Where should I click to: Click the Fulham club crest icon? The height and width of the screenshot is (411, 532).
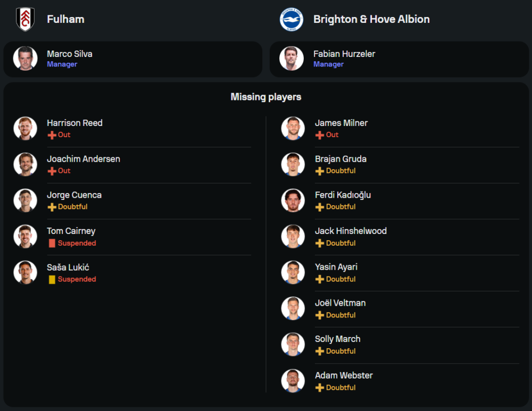click(25, 19)
